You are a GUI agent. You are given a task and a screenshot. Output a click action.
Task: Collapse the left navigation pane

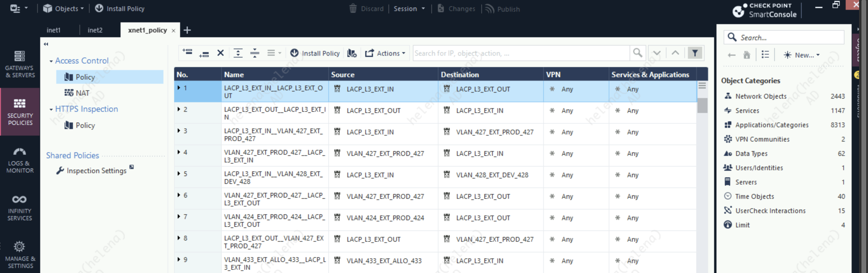tap(46, 44)
